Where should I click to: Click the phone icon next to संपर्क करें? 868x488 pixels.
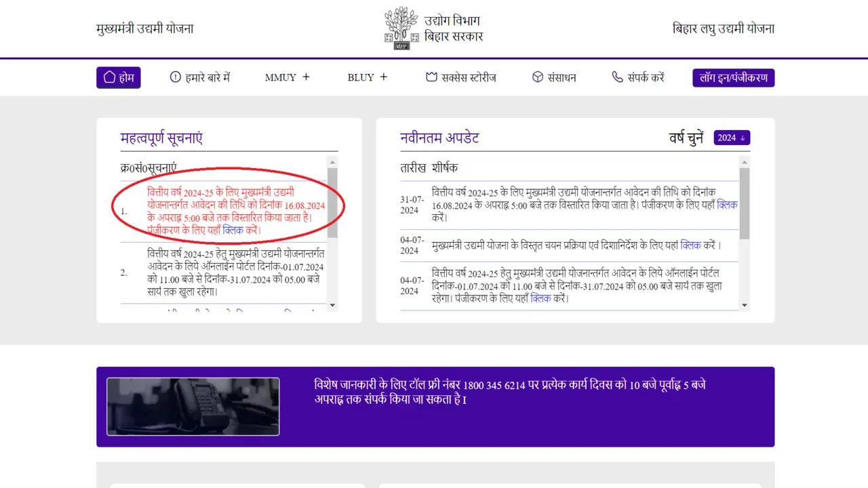tap(618, 77)
